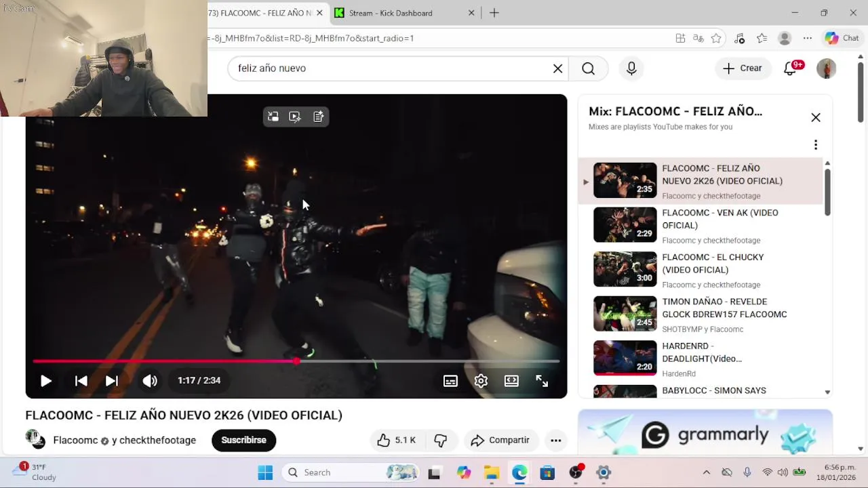Click the YouTube search magnifier button
The image size is (868, 488).
coord(588,68)
